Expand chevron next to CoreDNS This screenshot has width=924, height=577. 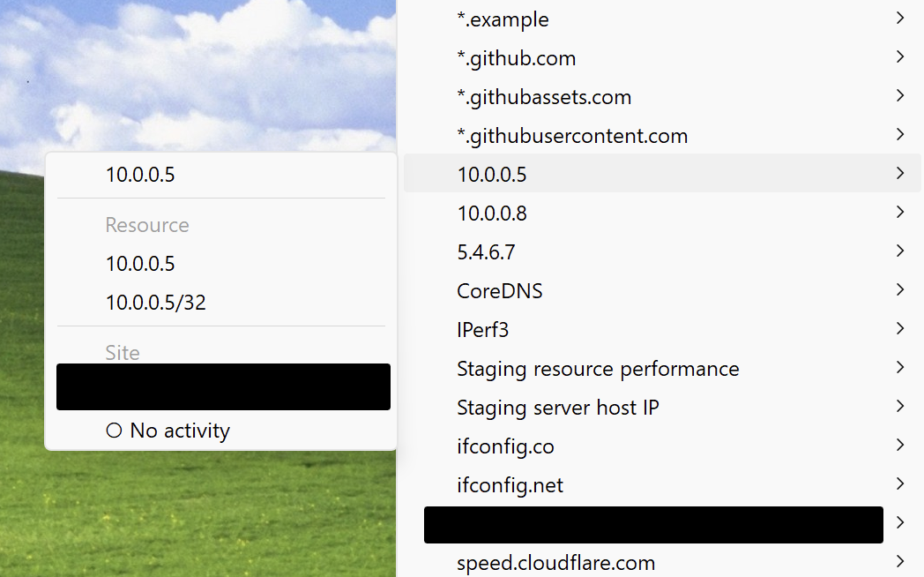[899, 290]
